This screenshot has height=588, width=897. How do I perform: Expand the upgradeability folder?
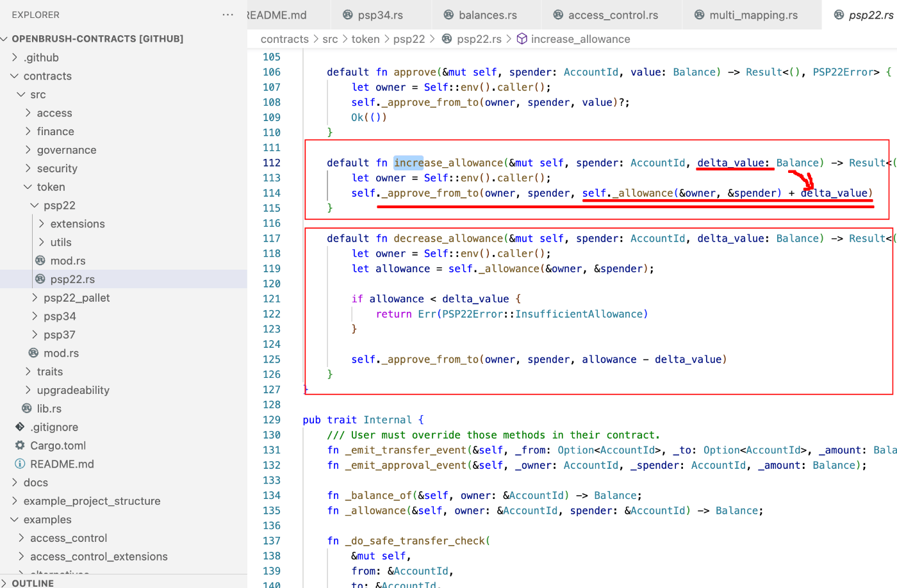(x=28, y=391)
